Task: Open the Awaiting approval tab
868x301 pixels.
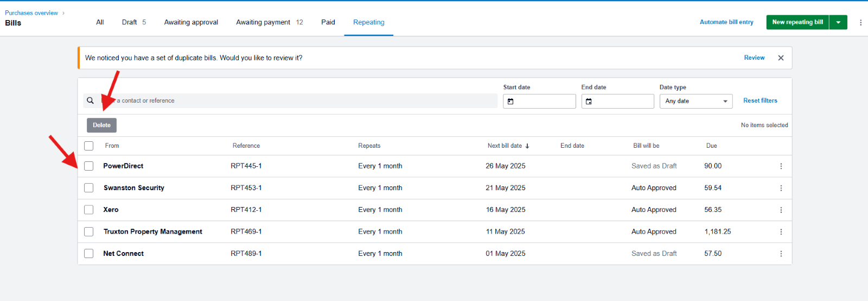Action: click(191, 22)
